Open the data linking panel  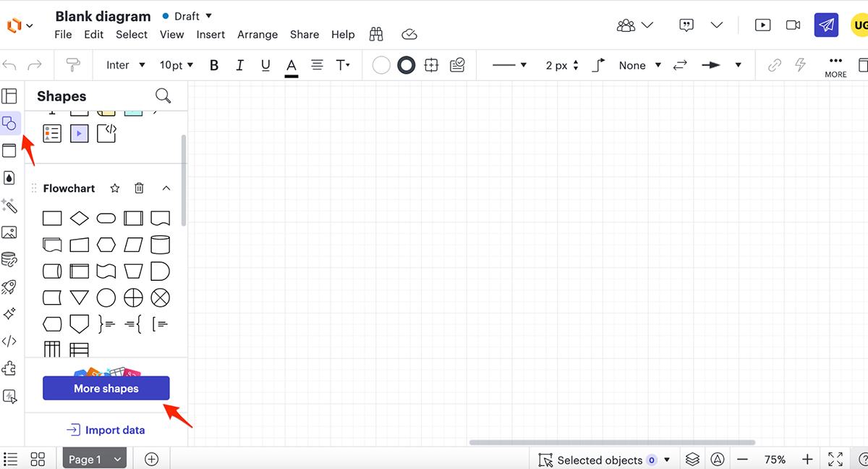[x=10, y=258]
